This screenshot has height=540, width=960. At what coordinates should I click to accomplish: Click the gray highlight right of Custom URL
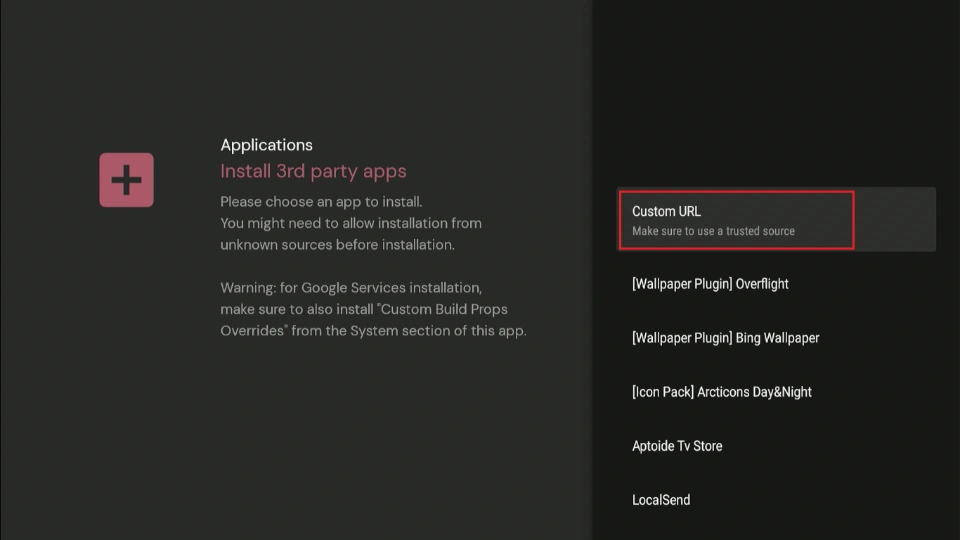895,219
